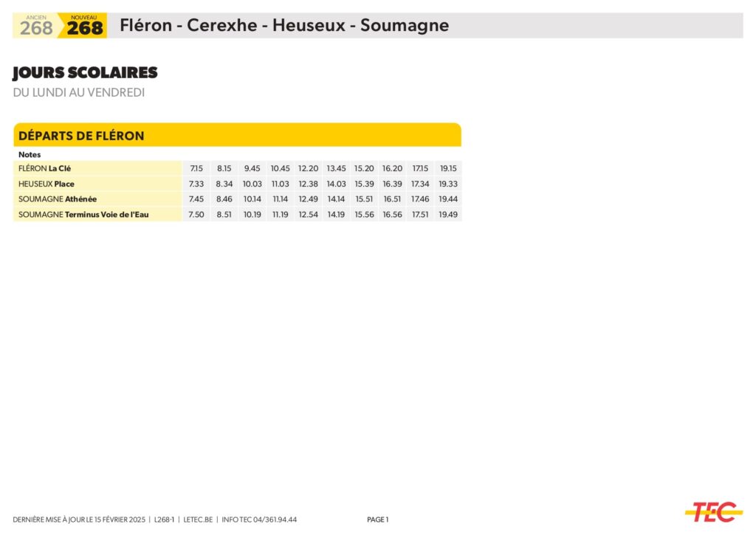Click the 15.51 time at Soumagne Athénée

point(364,199)
